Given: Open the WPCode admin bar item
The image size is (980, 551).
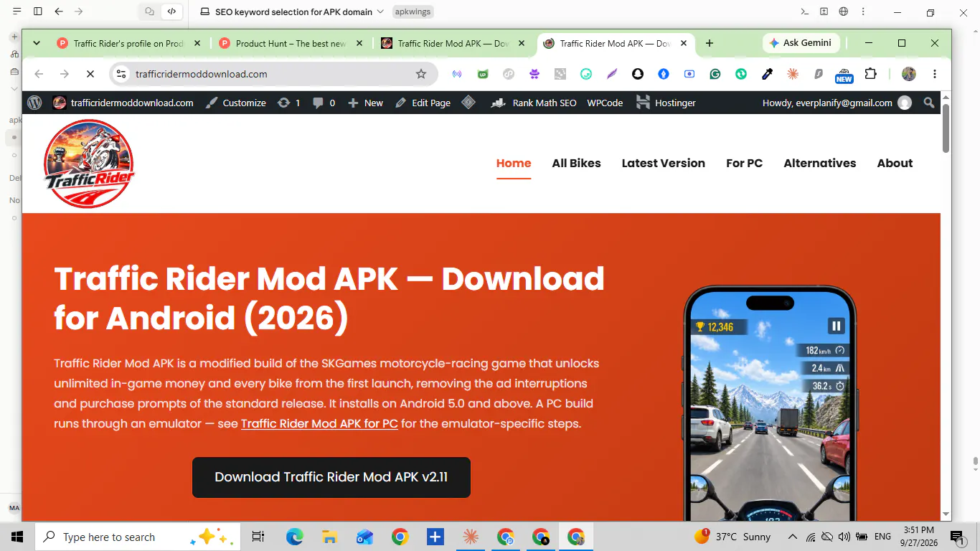Looking at the screenshot, I should pos(605,103).
